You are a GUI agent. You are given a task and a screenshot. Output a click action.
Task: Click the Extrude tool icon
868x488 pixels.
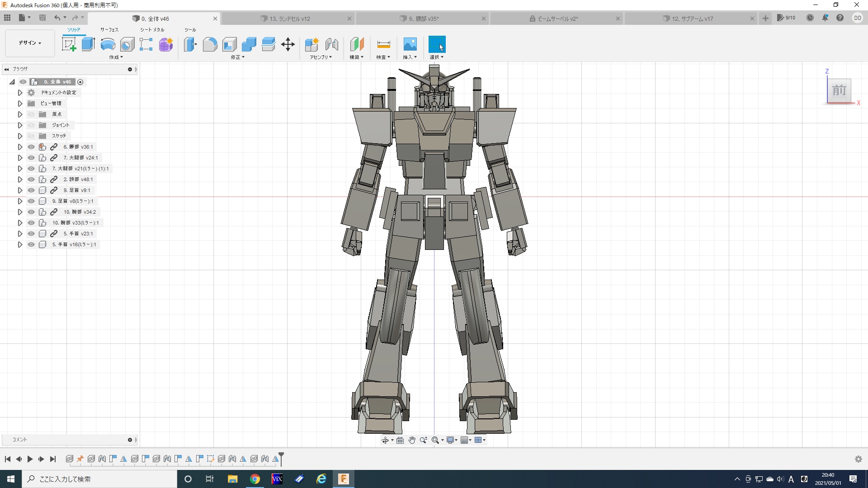[x=88, y=44]
